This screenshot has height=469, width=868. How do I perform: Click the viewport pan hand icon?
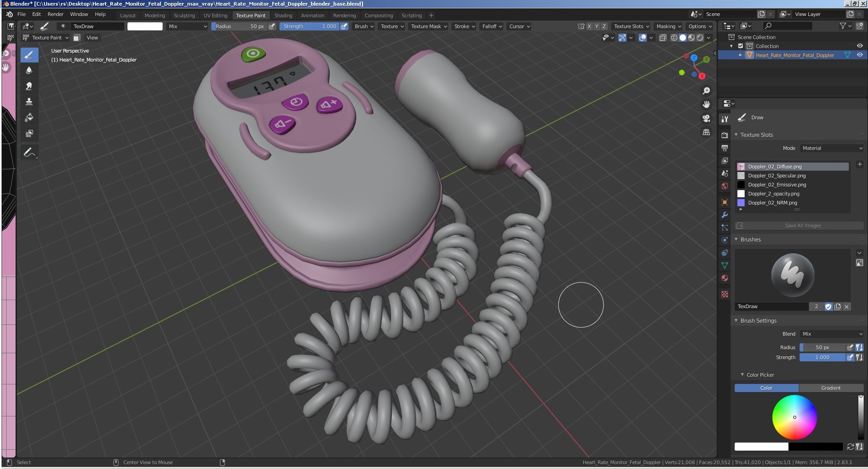coord(706,104)
